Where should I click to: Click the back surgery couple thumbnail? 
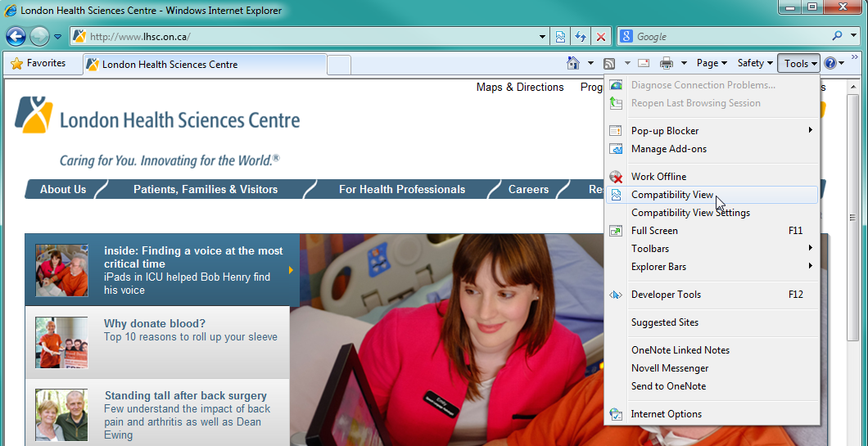pyautogui.click(x=61, y=415)
